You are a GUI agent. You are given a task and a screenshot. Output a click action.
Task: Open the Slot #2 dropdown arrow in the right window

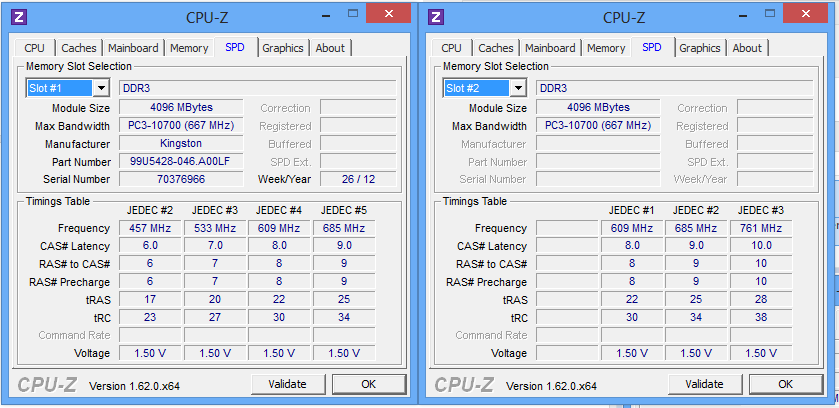pyautogui.click(x=518, y=88)
